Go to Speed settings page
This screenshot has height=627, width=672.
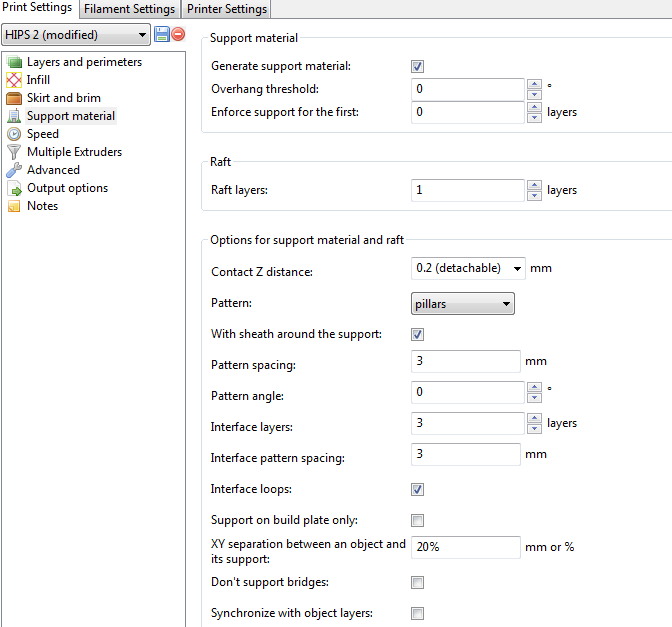click(42, 134)
